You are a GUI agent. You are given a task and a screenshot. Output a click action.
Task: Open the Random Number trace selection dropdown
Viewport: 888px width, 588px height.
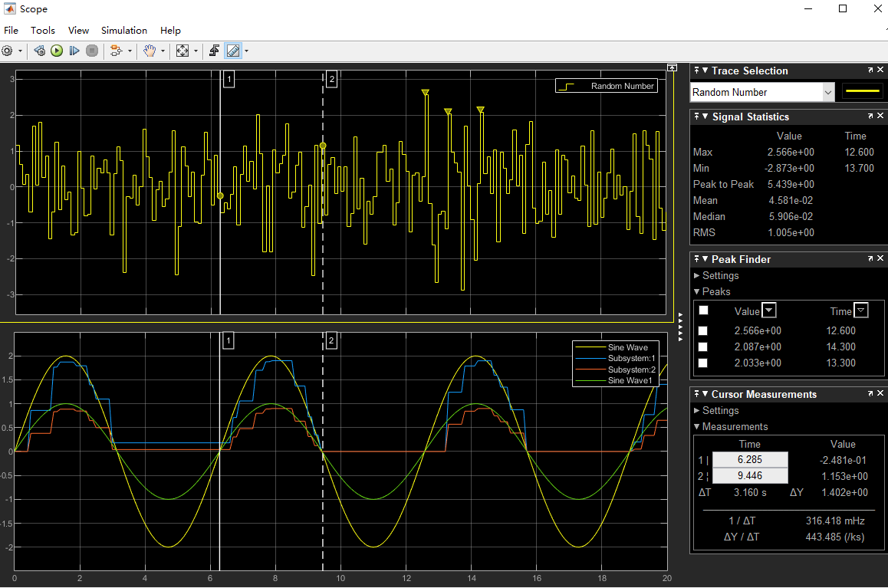pyautogui.click(x=827, y=92)
